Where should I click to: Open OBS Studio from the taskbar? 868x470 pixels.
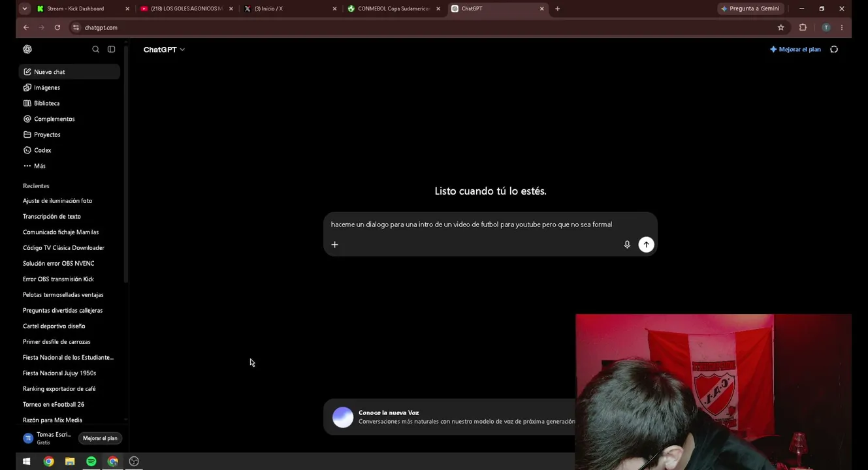click(134, 462)
